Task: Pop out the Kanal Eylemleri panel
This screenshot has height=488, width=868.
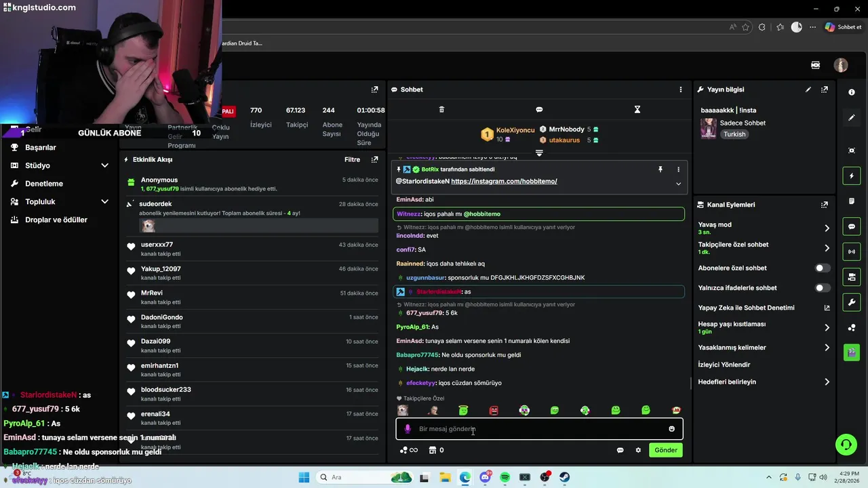Action: click(x=825, y=205)
